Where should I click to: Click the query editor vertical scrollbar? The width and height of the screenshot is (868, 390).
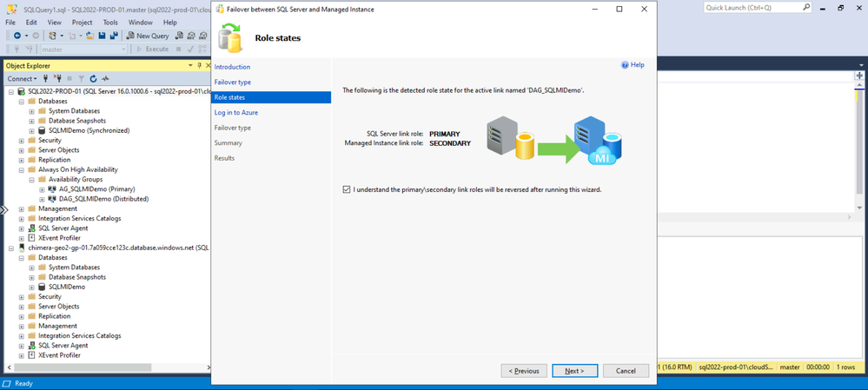[859, 141]
